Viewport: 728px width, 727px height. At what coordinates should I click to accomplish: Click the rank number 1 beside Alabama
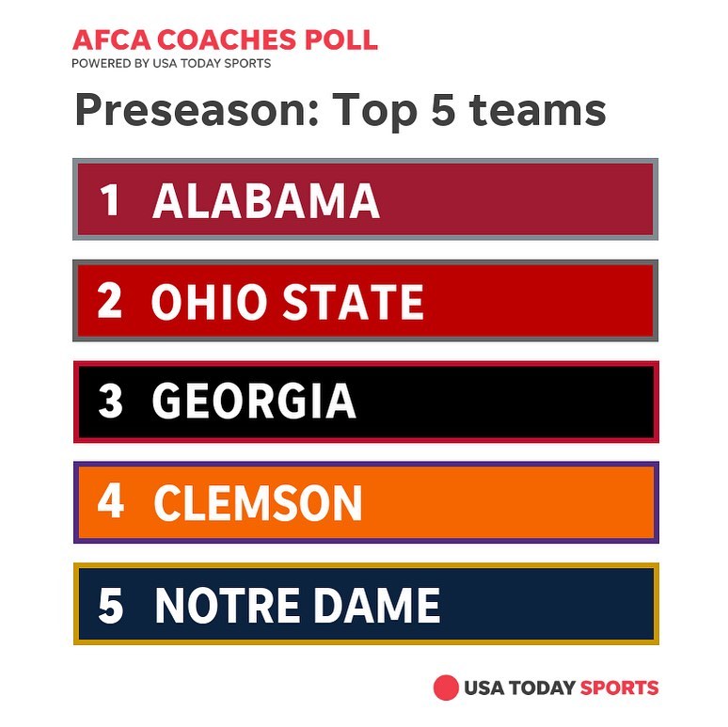110,200
